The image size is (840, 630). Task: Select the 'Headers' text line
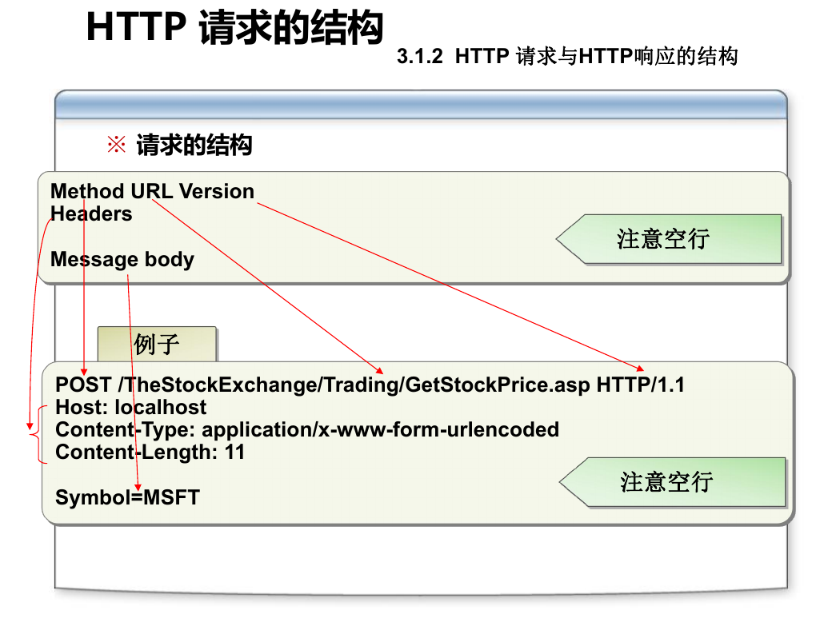91,213
